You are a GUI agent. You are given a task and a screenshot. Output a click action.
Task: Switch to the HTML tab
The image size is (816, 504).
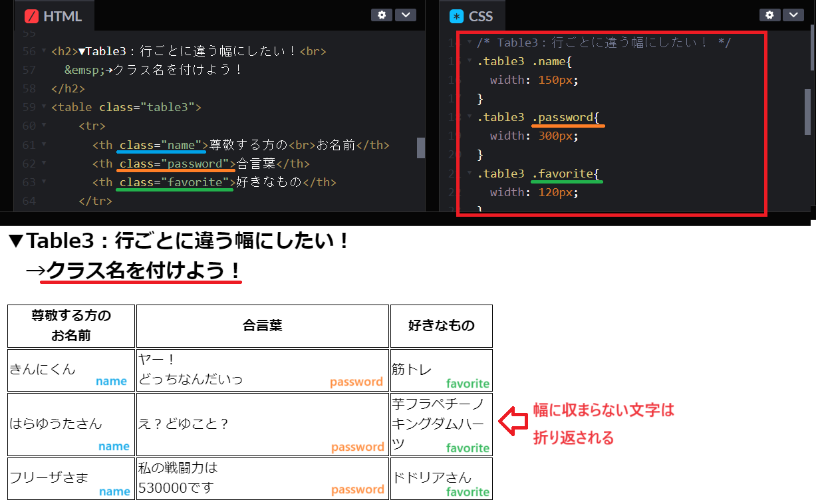point(60,17)
